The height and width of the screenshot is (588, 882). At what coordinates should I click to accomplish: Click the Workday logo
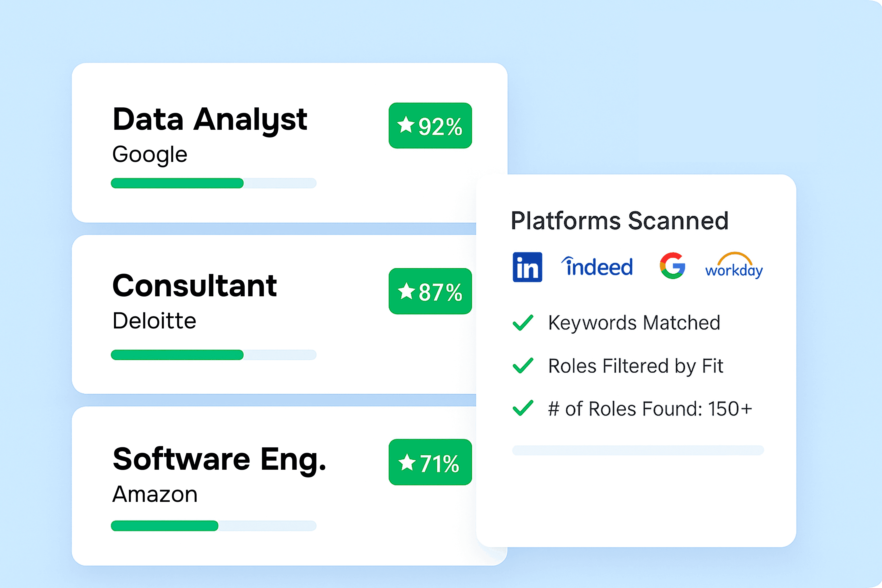tap(734, 265)
